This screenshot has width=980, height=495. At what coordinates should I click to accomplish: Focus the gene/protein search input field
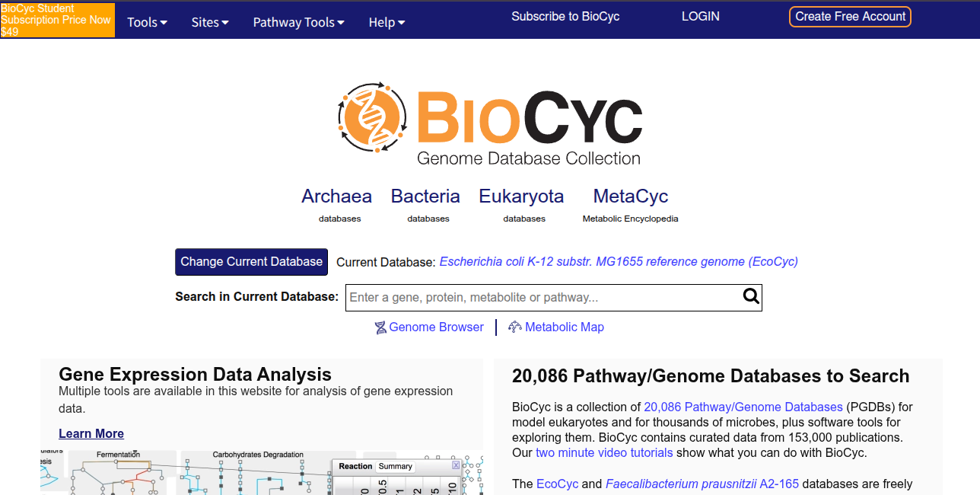(x=543, y=297)
